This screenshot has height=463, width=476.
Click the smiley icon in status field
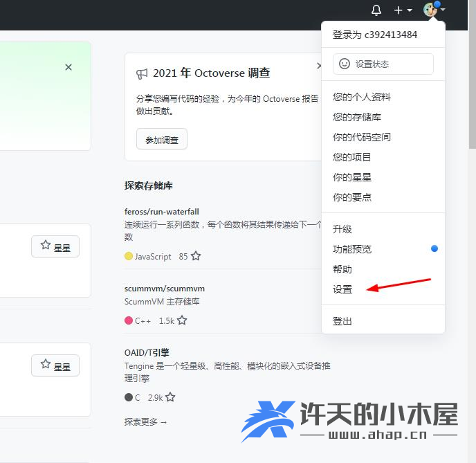[345, 64]
